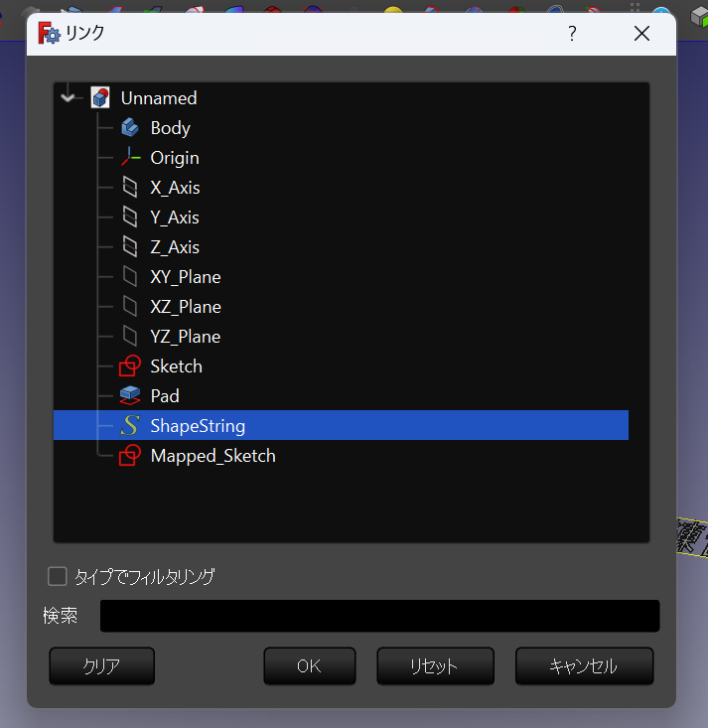The image size is (708, 728).
Task: Click the Pad feature icon
Action: coord(130,395)
